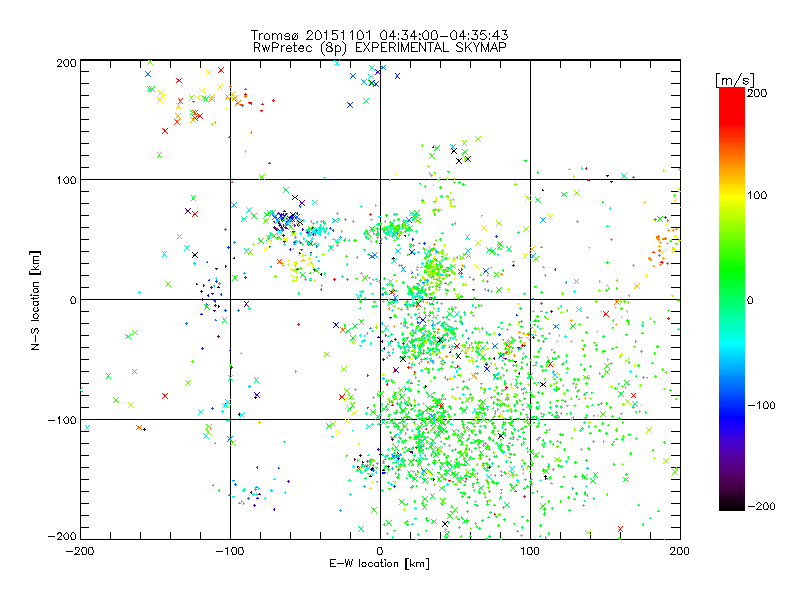Click the 'N-S location [km]' axis label
The image size is (800, 600).
click(35, 300)
